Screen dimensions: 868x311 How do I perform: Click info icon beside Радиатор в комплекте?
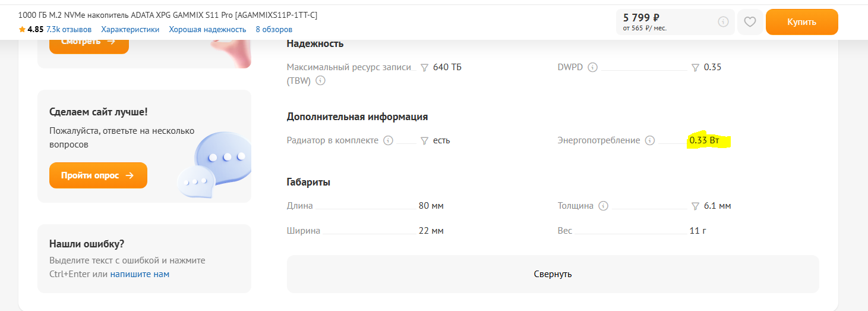point(388,140)
